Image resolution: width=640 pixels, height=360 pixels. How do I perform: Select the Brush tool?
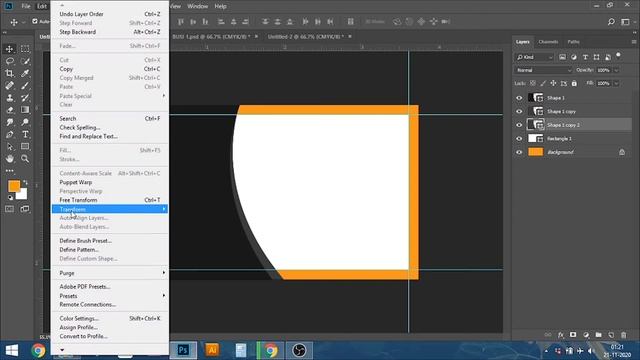point(25,86)
